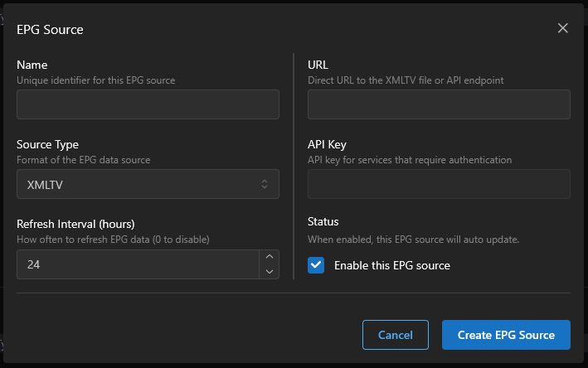Close the EPG Source dialog
The width and height of the screenshot is (588, 368).
pos(562,28)
